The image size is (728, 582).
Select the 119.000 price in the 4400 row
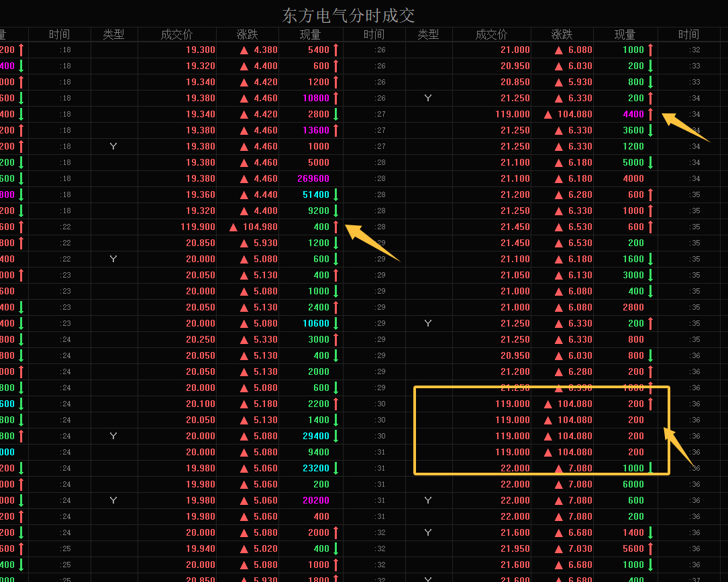point(513,114)
